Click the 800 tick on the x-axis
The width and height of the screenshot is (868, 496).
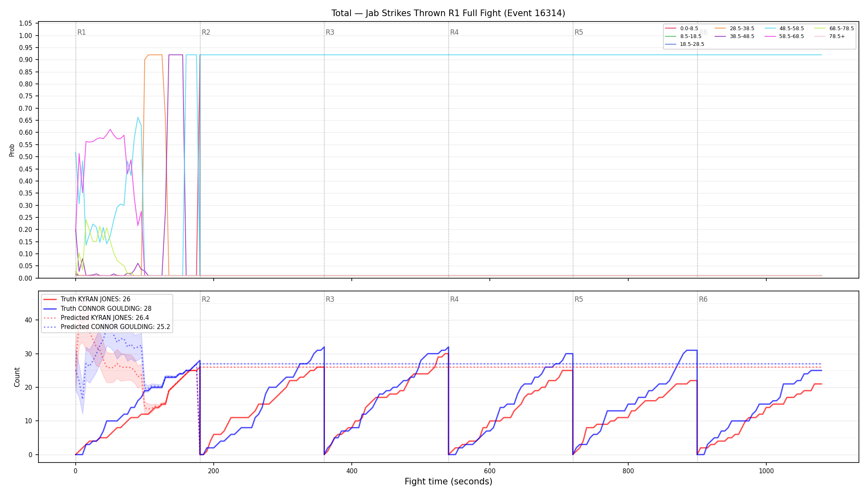(x=628, y=471)
